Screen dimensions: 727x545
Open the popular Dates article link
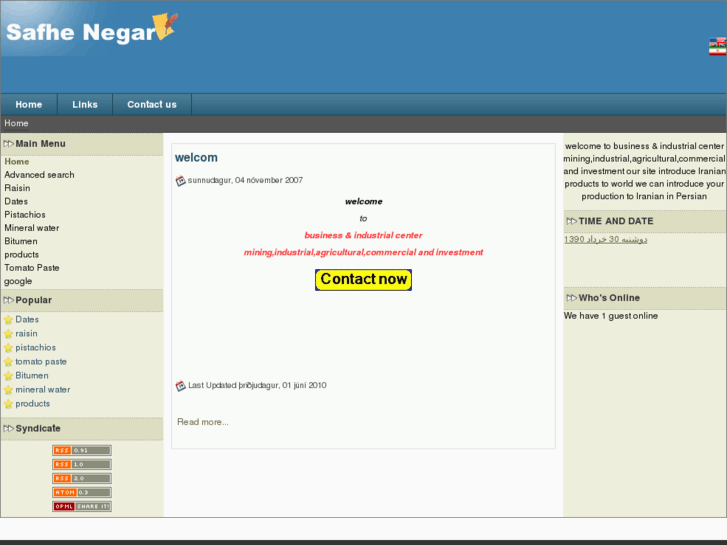point(27,320)
